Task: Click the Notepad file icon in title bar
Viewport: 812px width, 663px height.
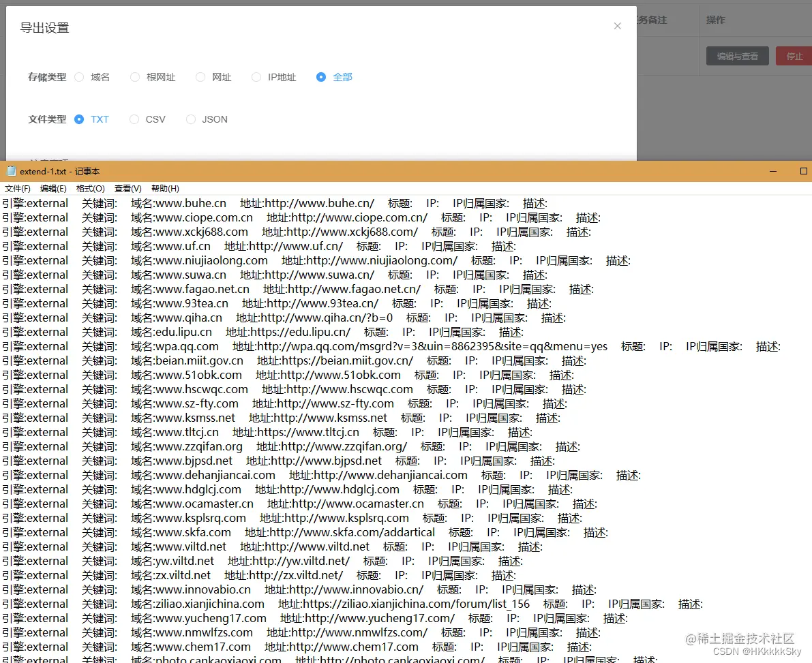Action: tap(12, 171)
